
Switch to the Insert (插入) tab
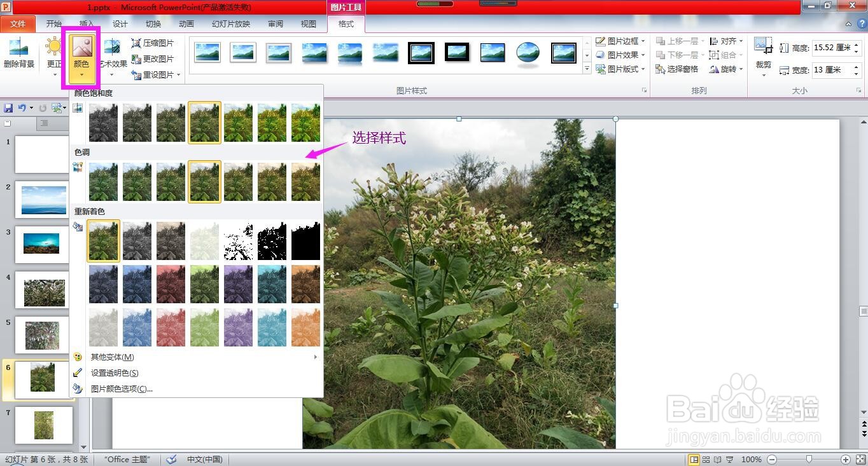tap(87, 24)
